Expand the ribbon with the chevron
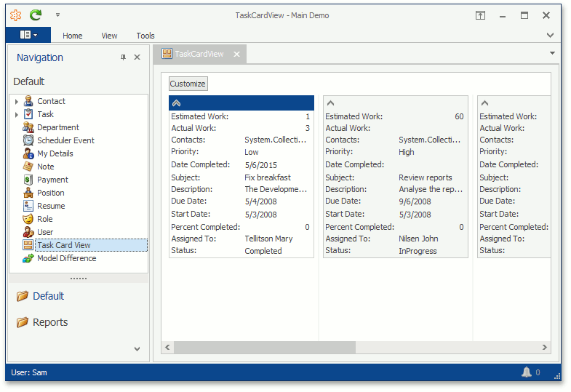The height and width of the screenshot is (392, 571). [x=550, y=36]
